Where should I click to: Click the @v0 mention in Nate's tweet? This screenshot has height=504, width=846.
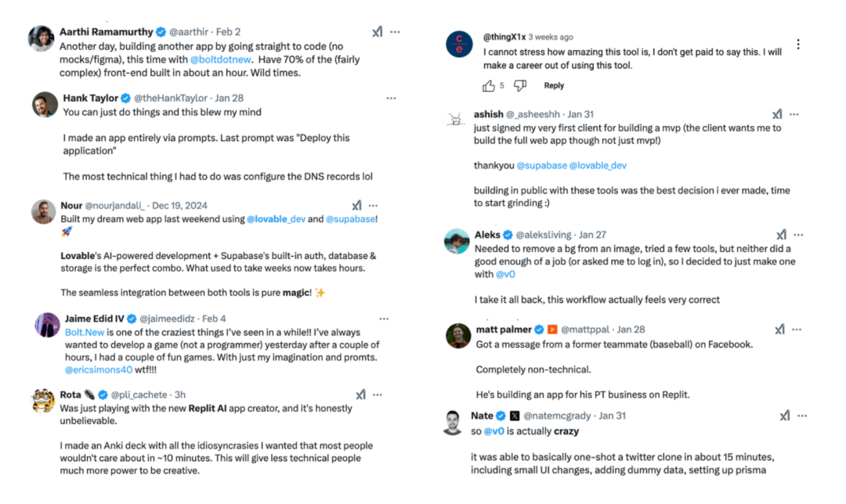click(x=493, y=431)
